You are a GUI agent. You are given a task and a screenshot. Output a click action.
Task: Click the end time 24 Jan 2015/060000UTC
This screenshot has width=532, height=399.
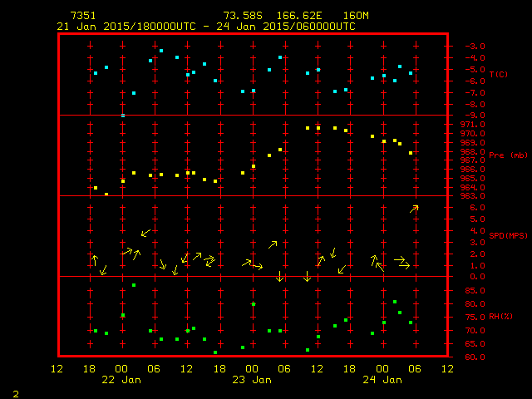click(x=286, y=27)
